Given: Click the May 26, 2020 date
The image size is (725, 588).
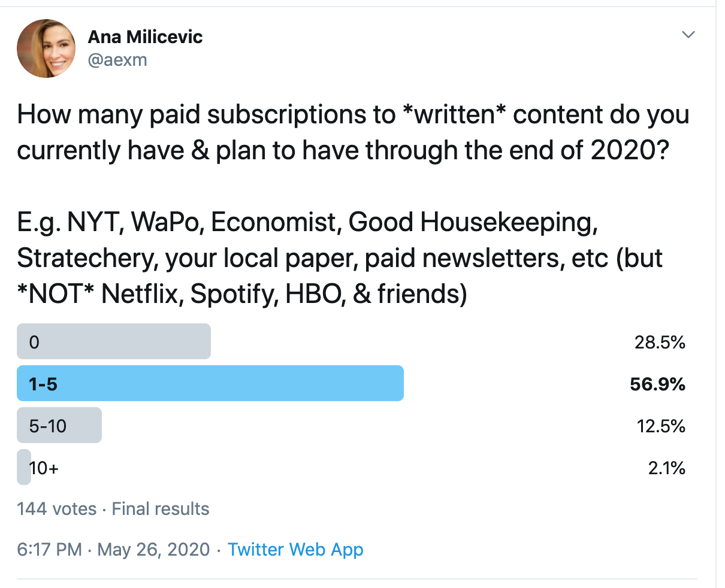Looking at the screenshot, I should [153, 550].
